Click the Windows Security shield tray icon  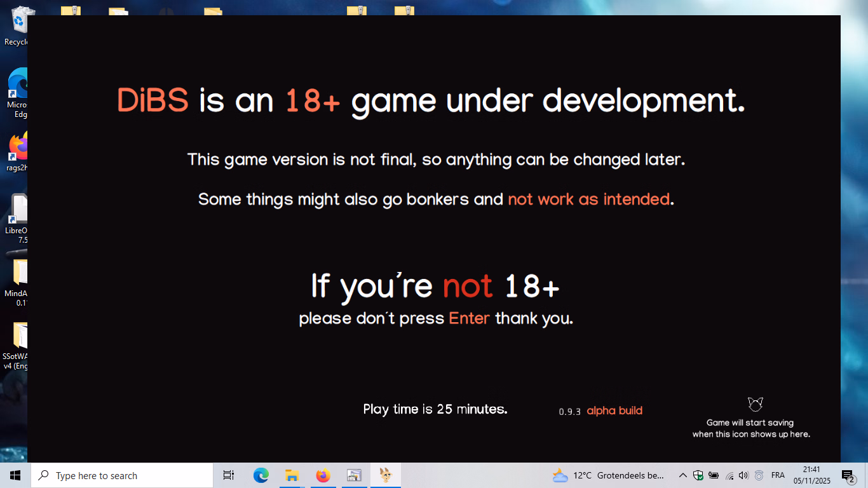tap(698, 475)
